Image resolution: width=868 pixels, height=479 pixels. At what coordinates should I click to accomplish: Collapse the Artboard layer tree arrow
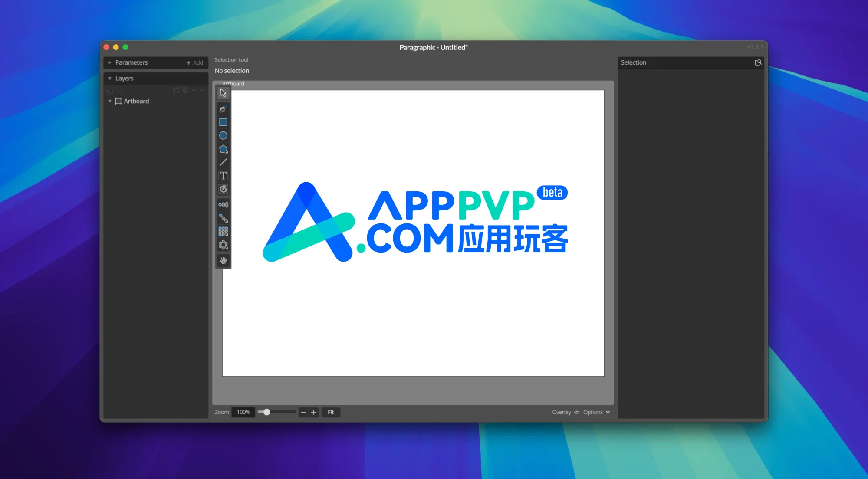click(x=110, y=101)
